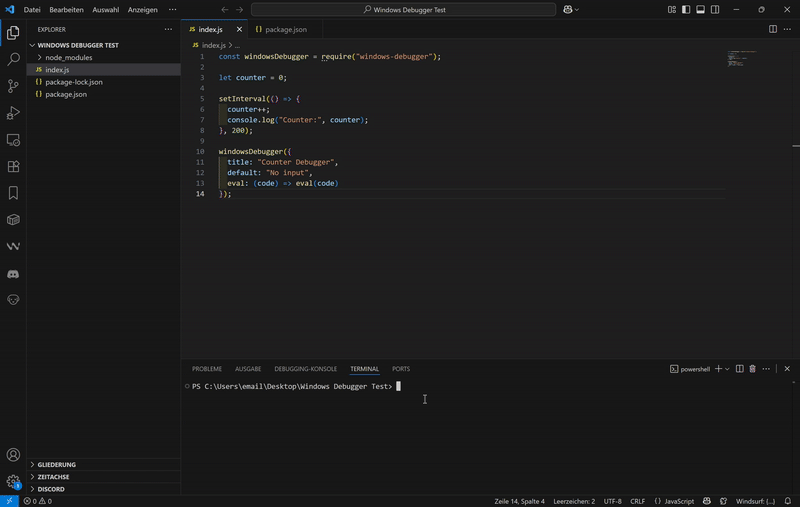Expand the GLIEDERUNG section
The height and width of the screenshot is (507, 800).
56,465
